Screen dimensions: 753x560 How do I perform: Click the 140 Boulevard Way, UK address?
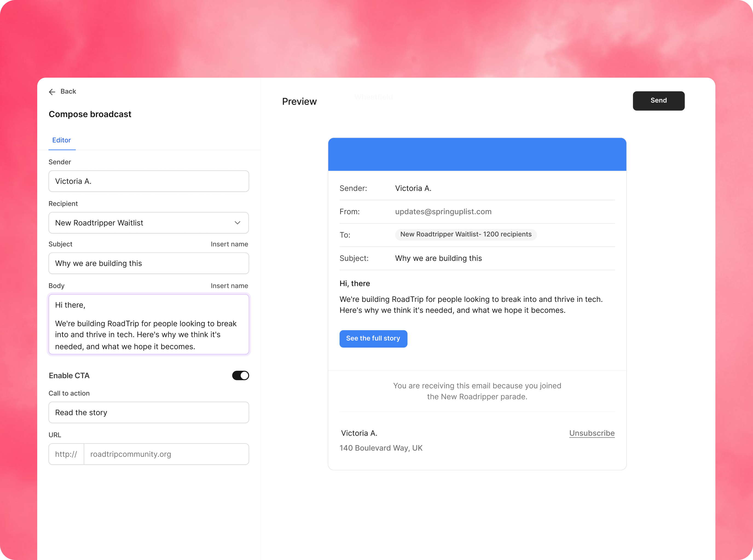tap(381, 448)
